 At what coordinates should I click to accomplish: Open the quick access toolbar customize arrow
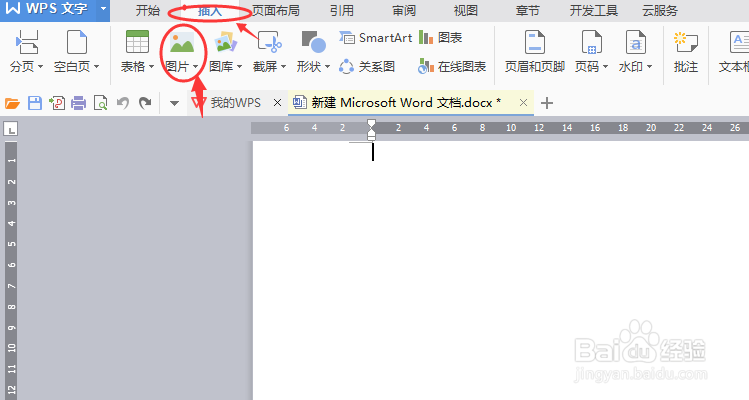(174, 103)
